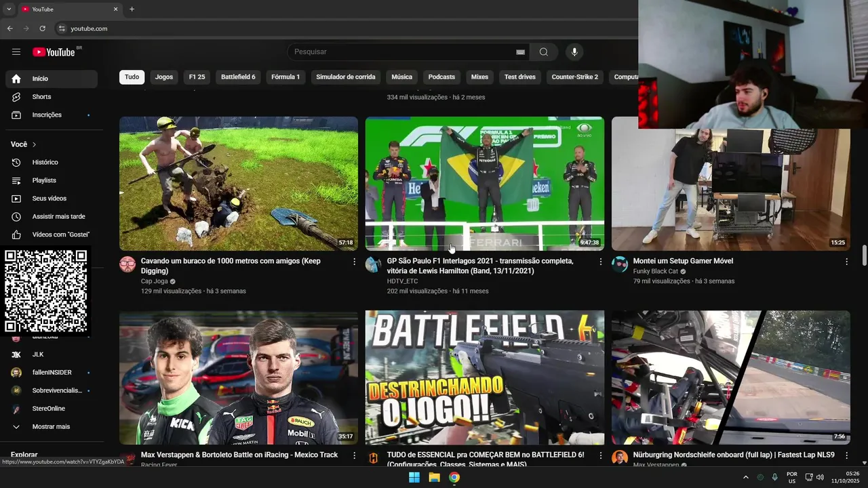868x488 pixels.
Task: Play the Battlefield Destrinchando o Jogo thumbnail
Action: point(485,378)
